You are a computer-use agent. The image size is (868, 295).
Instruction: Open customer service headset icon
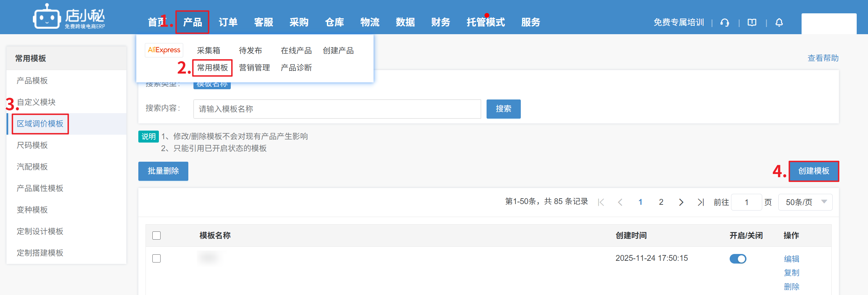(x=725, y=23)
